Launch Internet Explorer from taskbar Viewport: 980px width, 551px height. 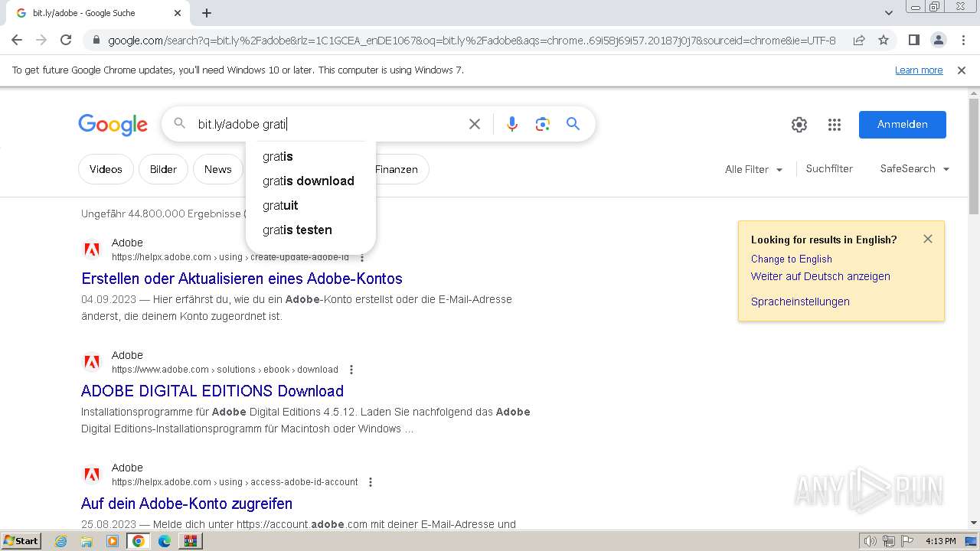pos(61,541)
